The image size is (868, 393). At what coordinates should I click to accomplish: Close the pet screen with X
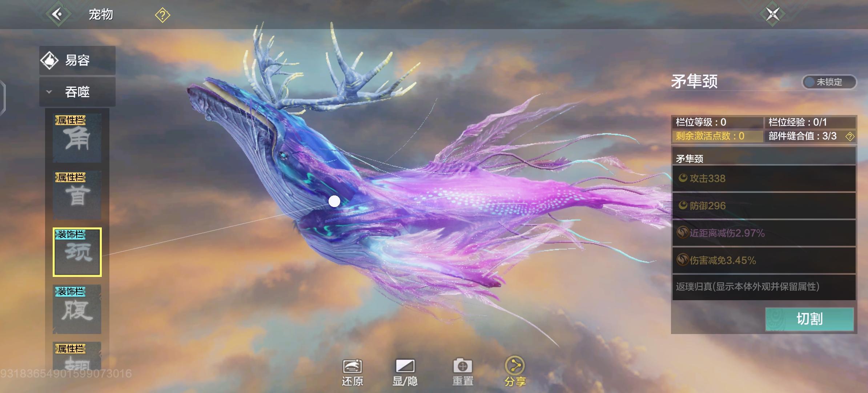(x=772, y=14)
